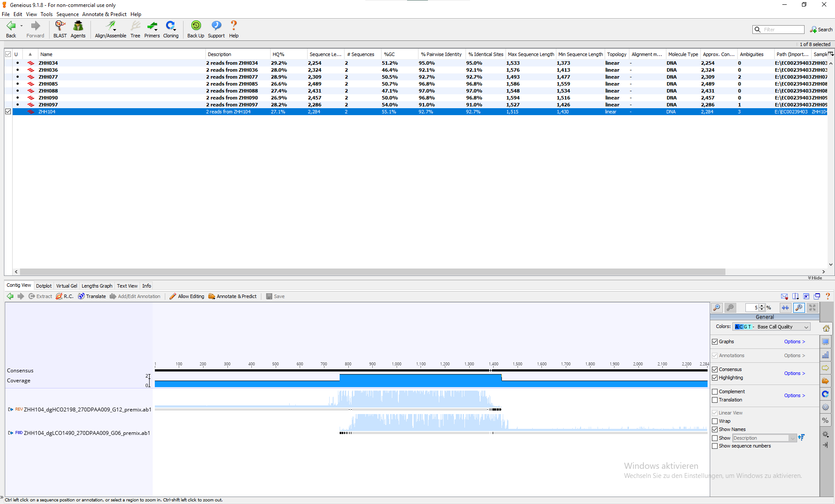
Task: Switch to the Lengths Graph tab
Action: 97,286
